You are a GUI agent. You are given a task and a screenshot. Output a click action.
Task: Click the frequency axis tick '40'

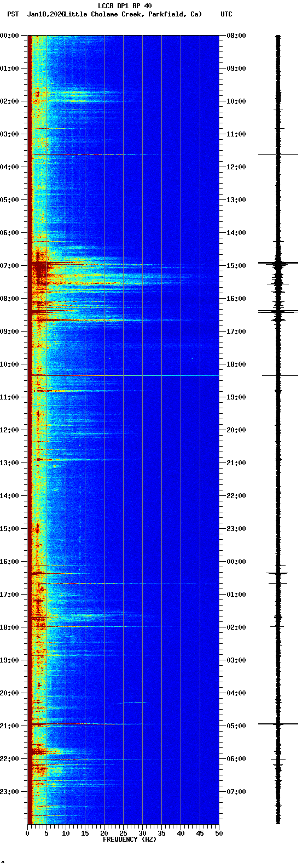pos(181,833)
